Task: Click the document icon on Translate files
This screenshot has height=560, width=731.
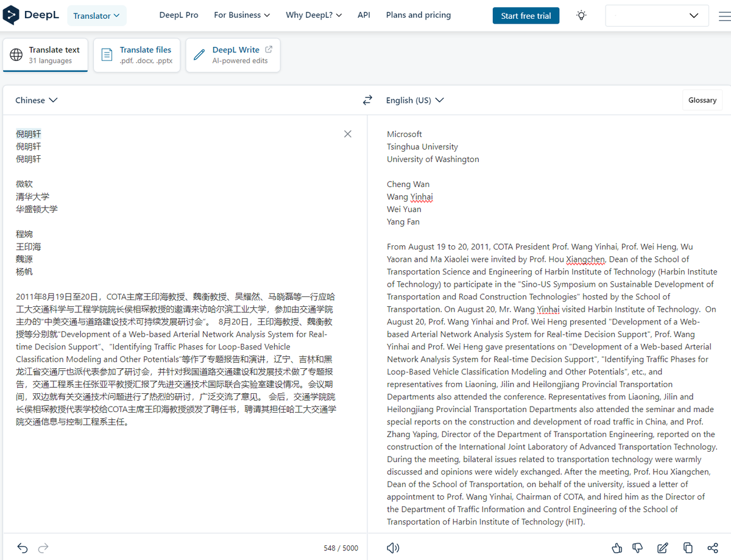Action: click(107, 55)
